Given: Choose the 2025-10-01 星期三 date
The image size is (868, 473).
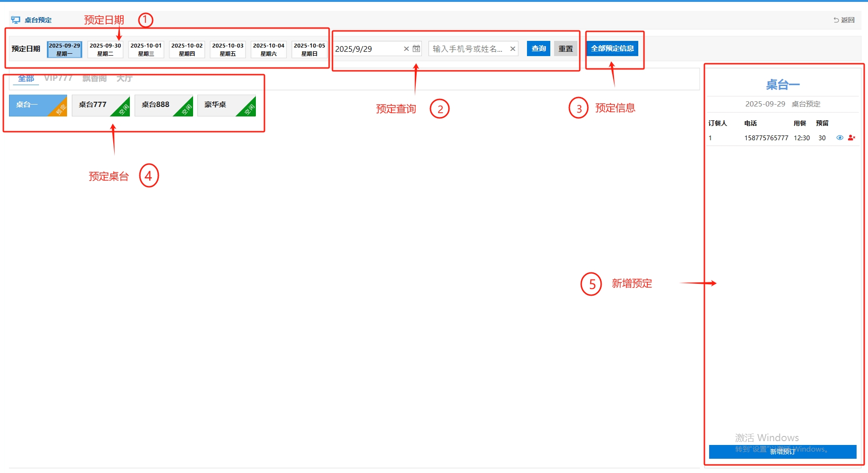Looking at the screenshot, I should 146,49.
